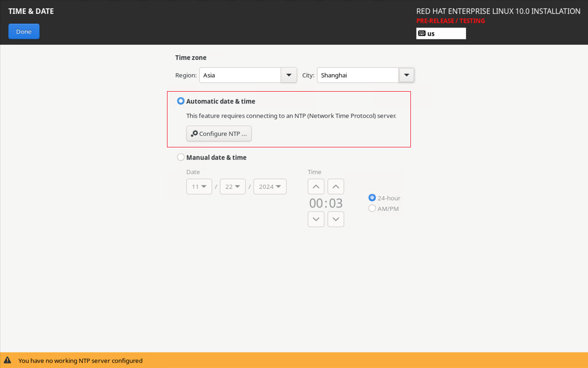Click the PRE-RELEASE / TESTING label
The image size is (588, 368).
(x=450, y=21)
